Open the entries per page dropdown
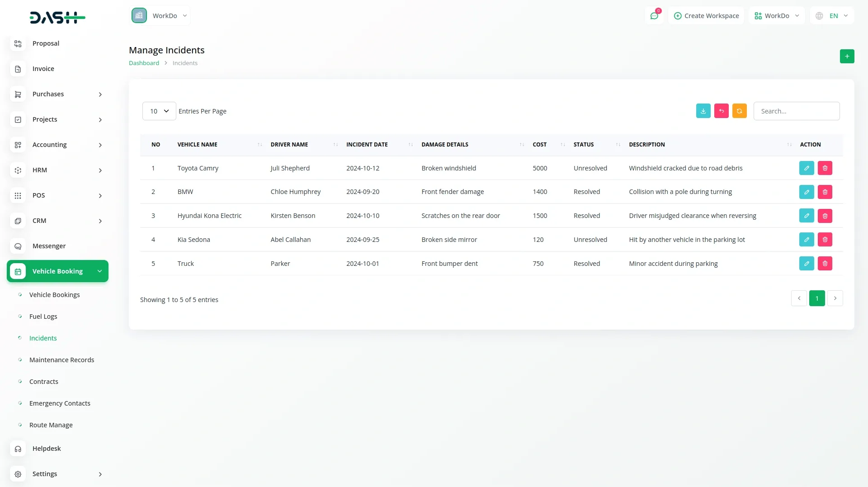Screen dimensions: 868x487 click(159, 111)
